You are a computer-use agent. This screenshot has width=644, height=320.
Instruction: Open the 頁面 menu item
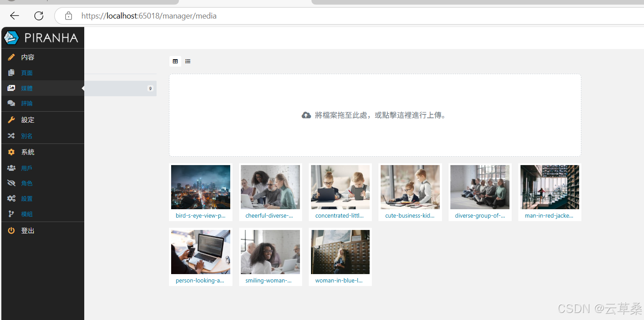[x=27, y=73]
